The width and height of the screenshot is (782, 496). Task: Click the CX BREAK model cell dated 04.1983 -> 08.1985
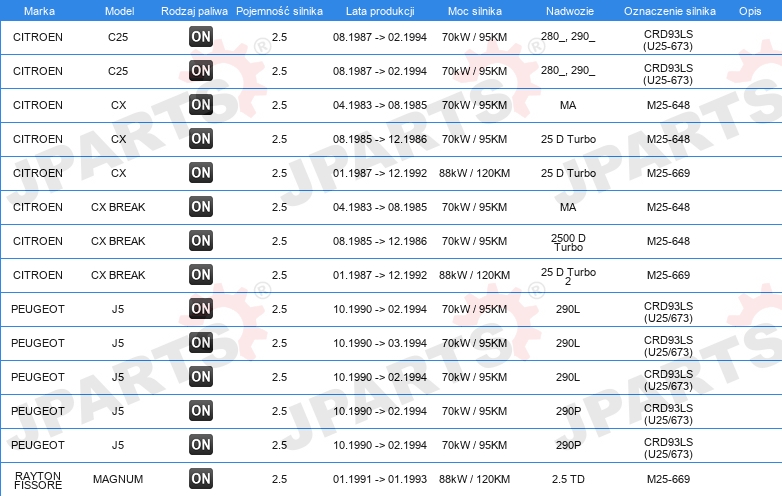point(118,207)
